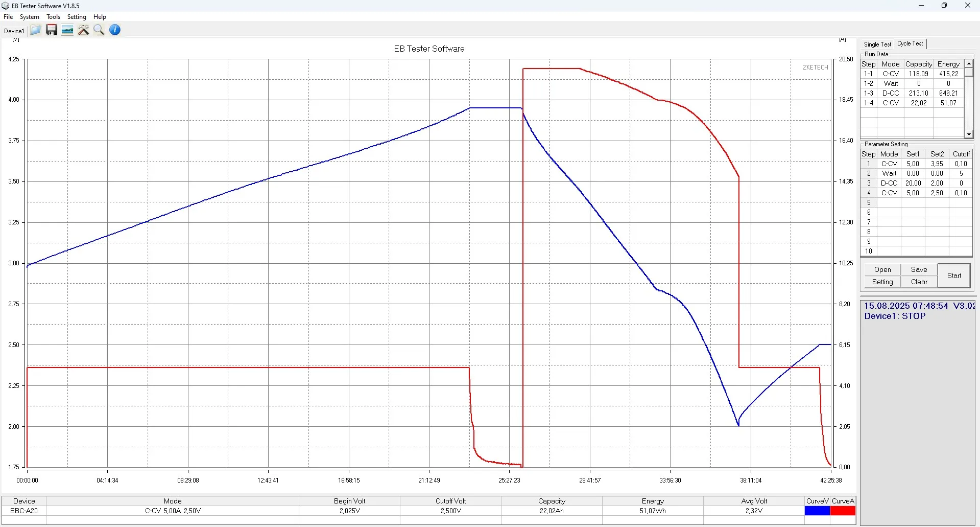Maximize or restore the application window
980x527 pixels.
944,6
